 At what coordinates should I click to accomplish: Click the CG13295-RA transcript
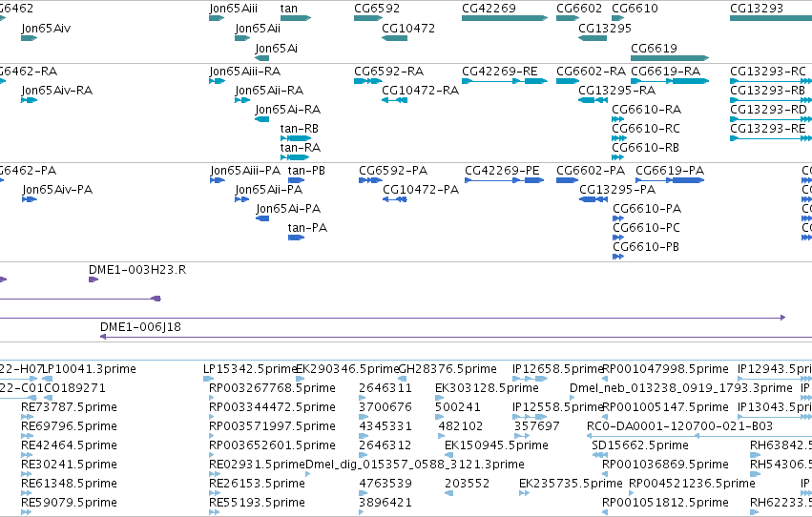coord(593,100)
